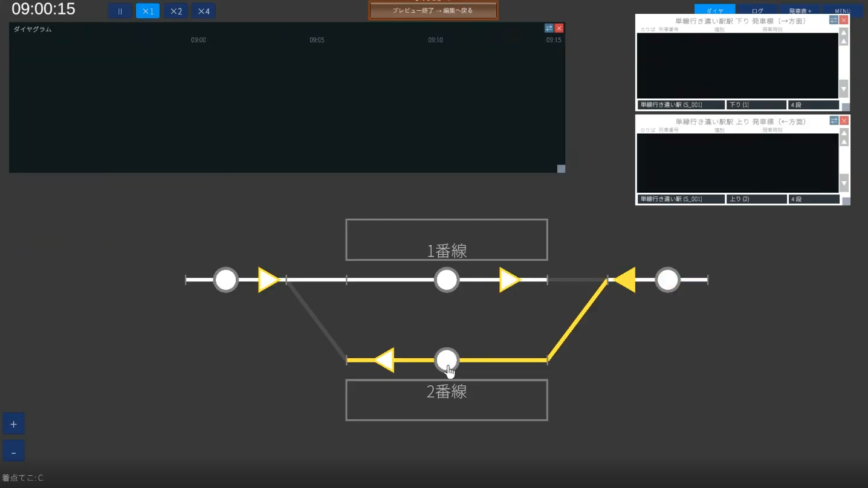Click the swap icon on ダイヤグラム panel
Viewport: 868px width, 488px height.
[549, 28]
